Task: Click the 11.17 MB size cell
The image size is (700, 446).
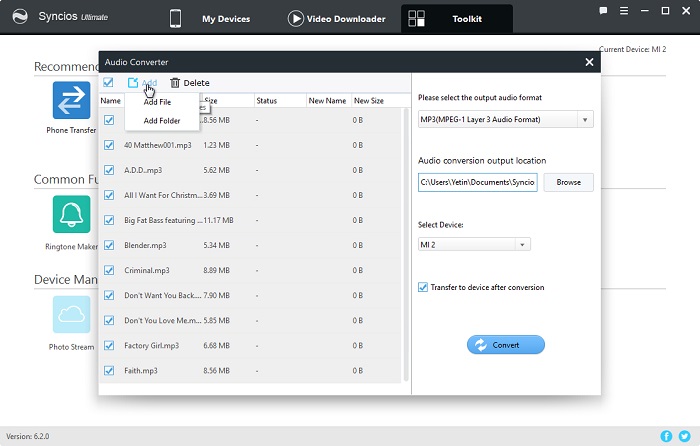Action: click(218, 221)
